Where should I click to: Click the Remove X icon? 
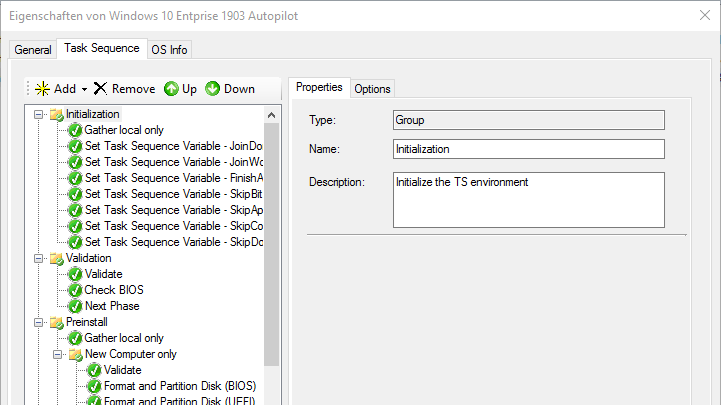[x=100, y=88]
